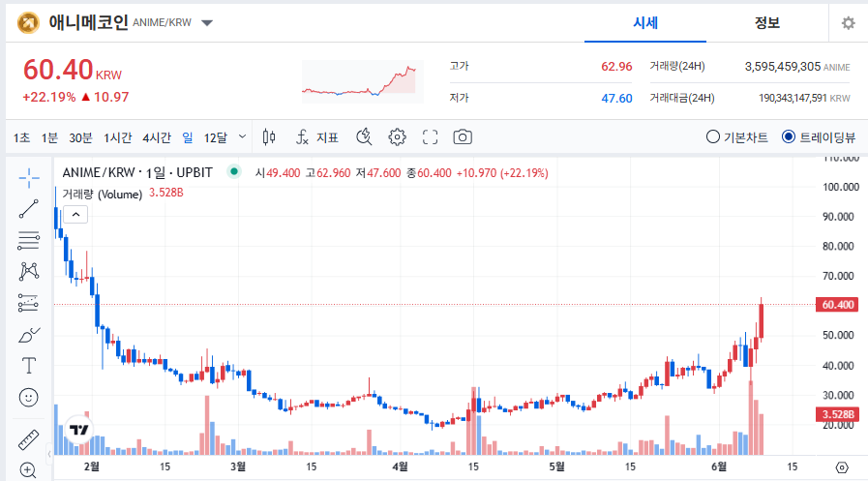Click the current price 60.40 KRW
The image size is (868, 481).
72,71
